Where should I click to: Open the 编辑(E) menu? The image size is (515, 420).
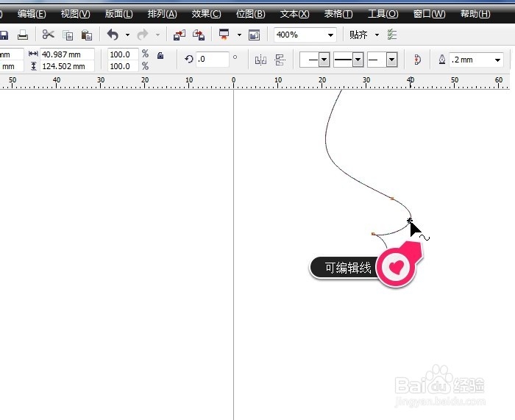(32, 14)
